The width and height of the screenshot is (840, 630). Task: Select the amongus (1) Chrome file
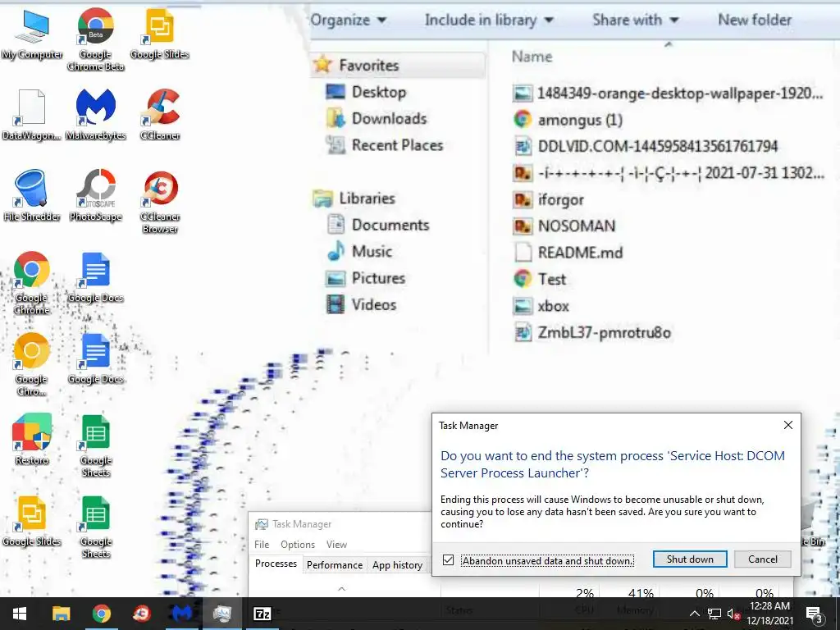(568, 120)
